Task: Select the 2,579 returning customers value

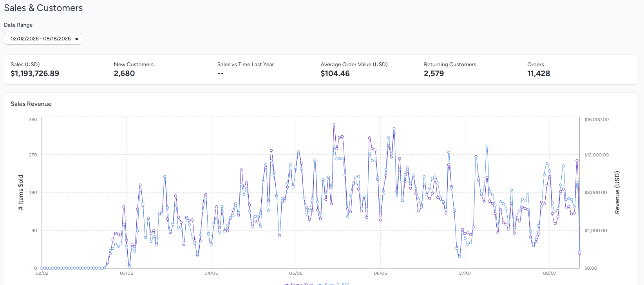Action: [434, 73]
